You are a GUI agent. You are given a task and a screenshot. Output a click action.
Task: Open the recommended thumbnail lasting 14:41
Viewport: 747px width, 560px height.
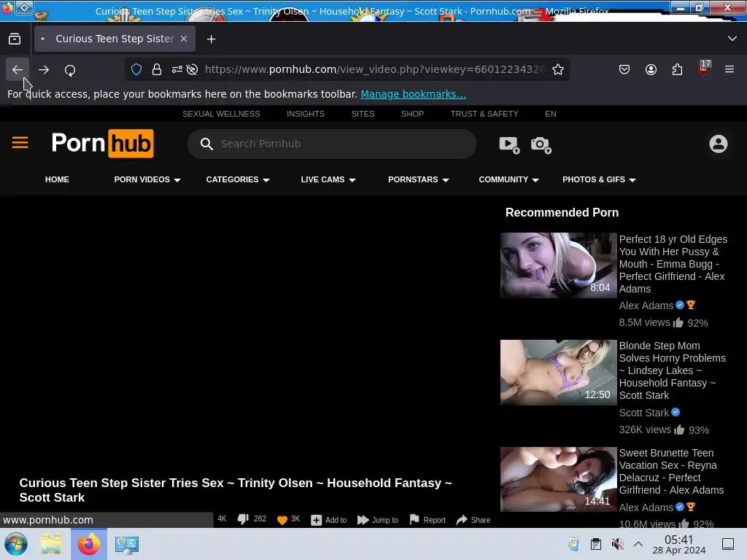558,479
